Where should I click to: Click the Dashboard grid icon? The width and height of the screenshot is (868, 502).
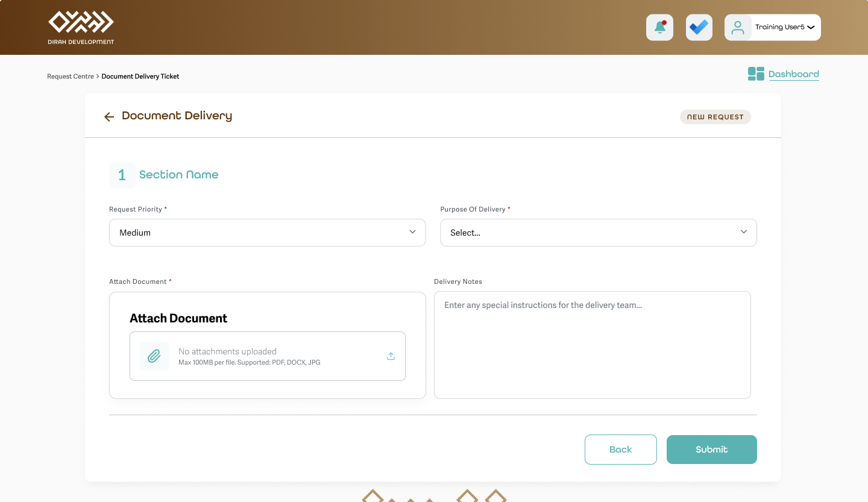(756, 74)
